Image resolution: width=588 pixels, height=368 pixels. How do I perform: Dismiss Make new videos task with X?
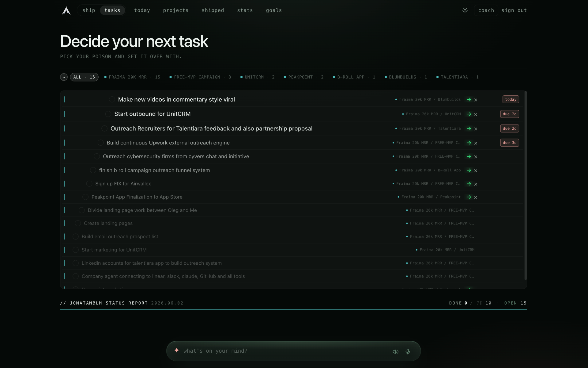click(476, 100)
